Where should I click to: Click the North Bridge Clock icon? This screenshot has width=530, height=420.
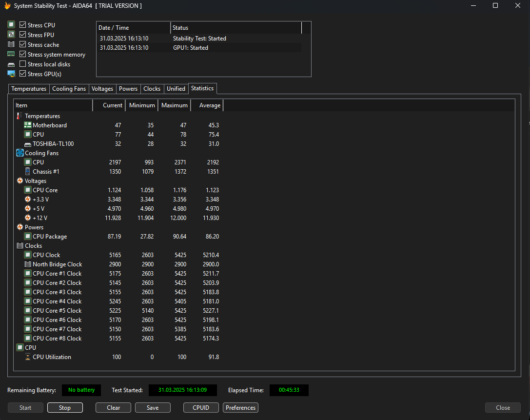point(28,264)
